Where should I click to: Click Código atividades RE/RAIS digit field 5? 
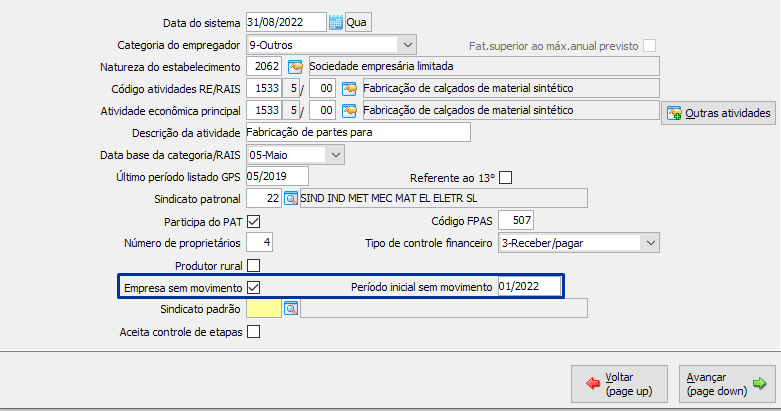(x=290, y=89)
